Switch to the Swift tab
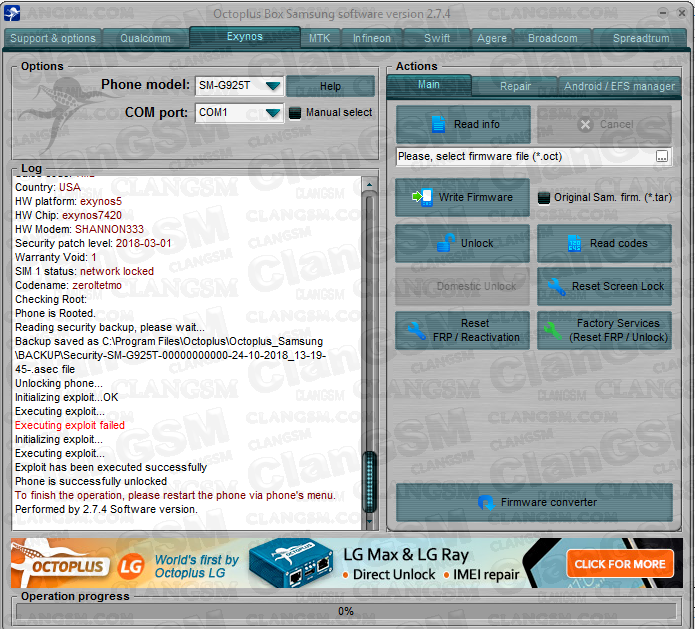 coord(437,38)
